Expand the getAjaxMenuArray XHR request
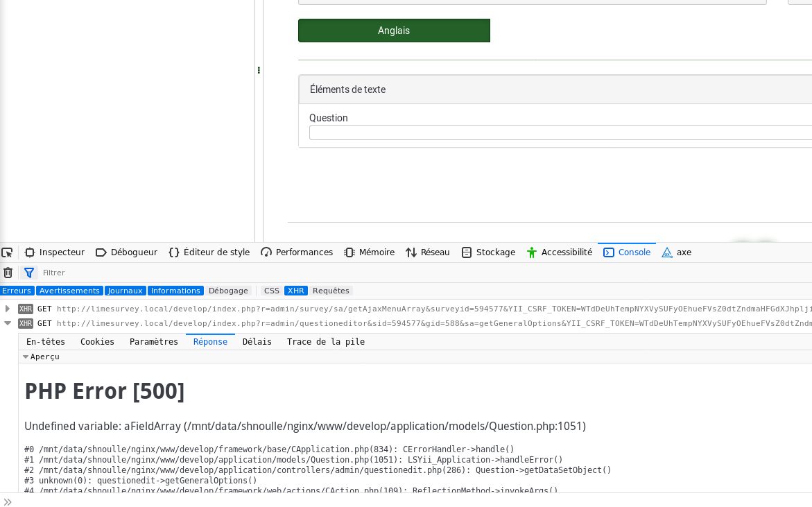Screen dimensions: 812x507 [x=8, y=309]
